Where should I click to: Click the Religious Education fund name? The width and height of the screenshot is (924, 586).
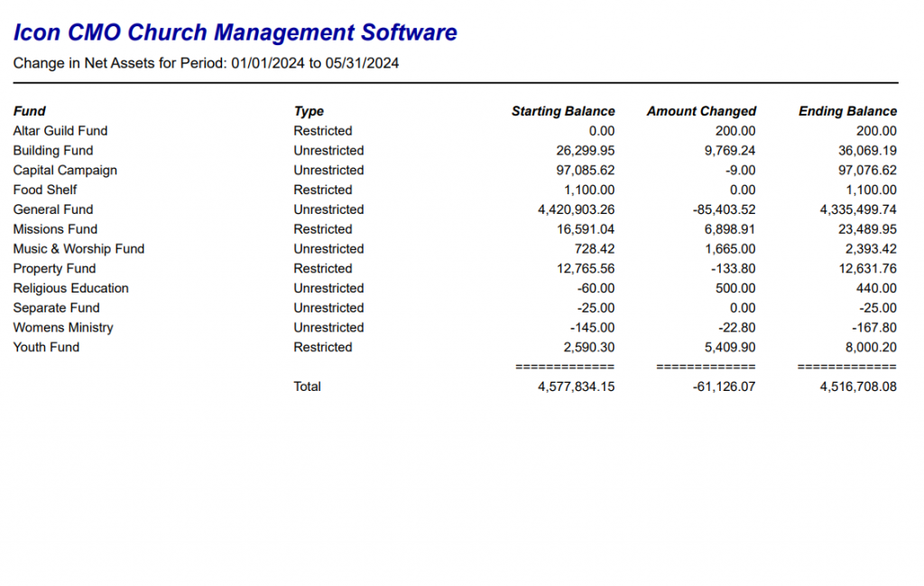(70, 289)
